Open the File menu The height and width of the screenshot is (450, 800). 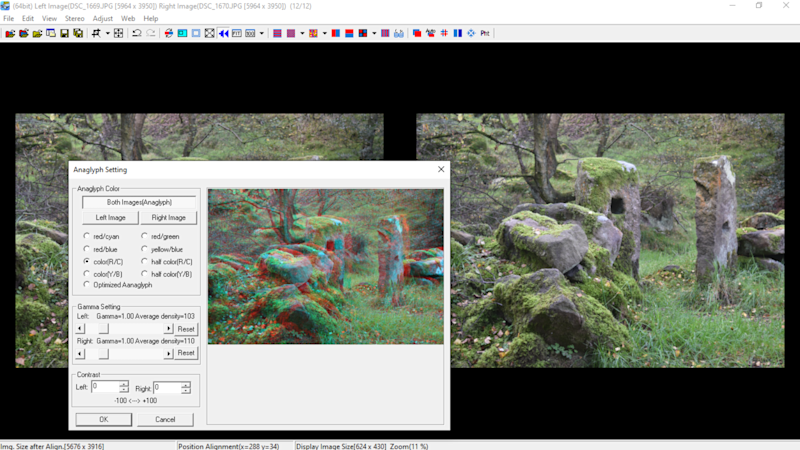point(9,18)
